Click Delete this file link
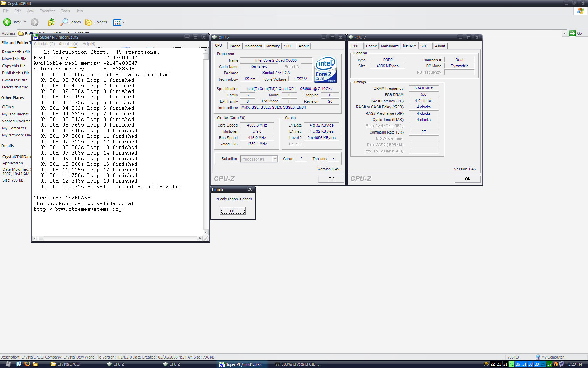The image size is (588, 368). point(15,87)
